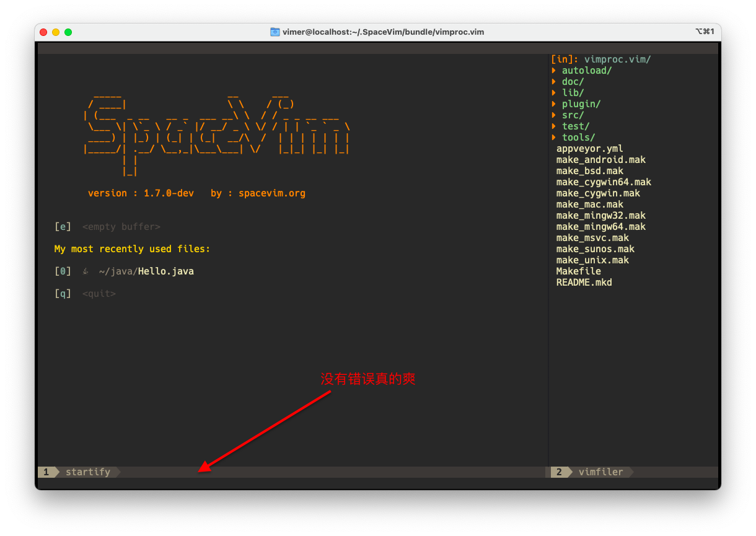Open the plugin/ directory name
The image size is (756, 536).
point(581,104)
